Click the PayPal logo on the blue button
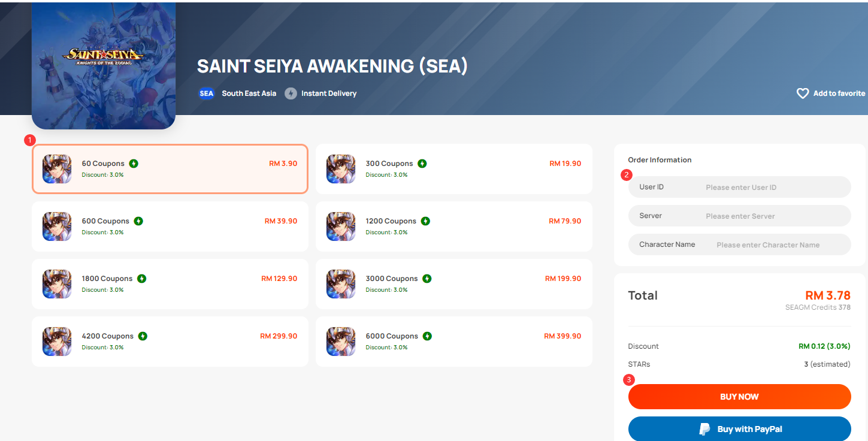868x441 pixels. pos(705,428)
